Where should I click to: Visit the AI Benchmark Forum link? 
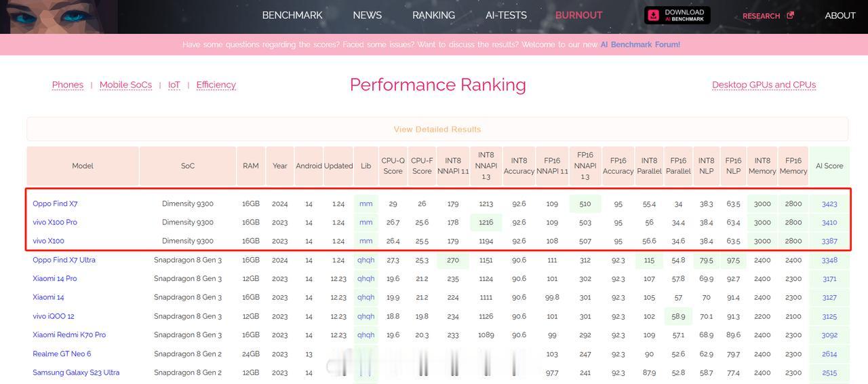[640, 45]
